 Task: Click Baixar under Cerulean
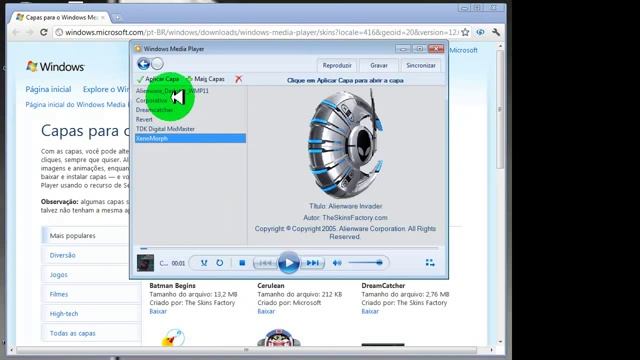tap(266, 311)
